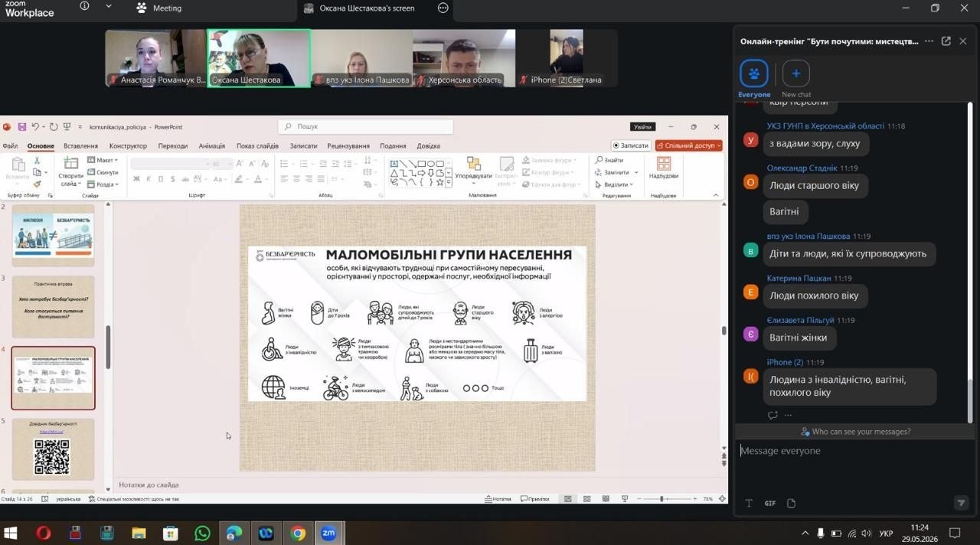Click the Undo icon in quick access toolbar

click(34, 126)
